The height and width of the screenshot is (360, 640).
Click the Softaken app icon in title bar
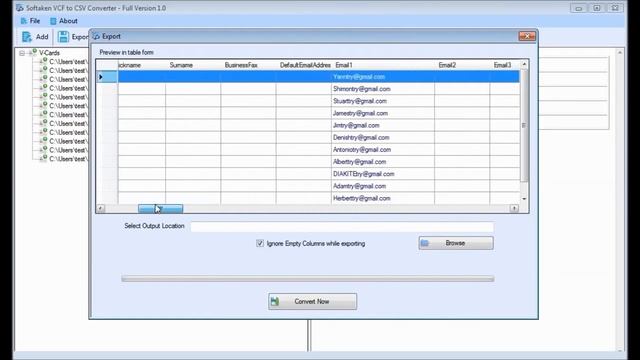click(x=20, y=8)
